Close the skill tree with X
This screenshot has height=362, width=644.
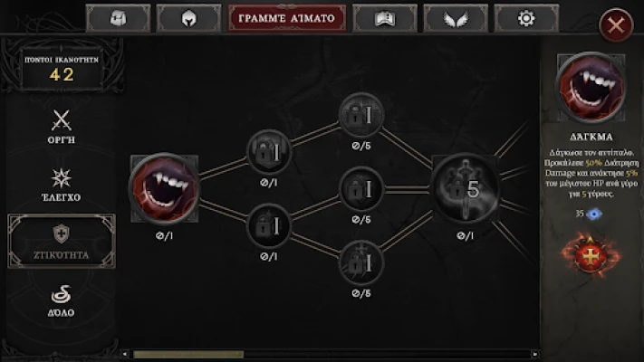616,25
